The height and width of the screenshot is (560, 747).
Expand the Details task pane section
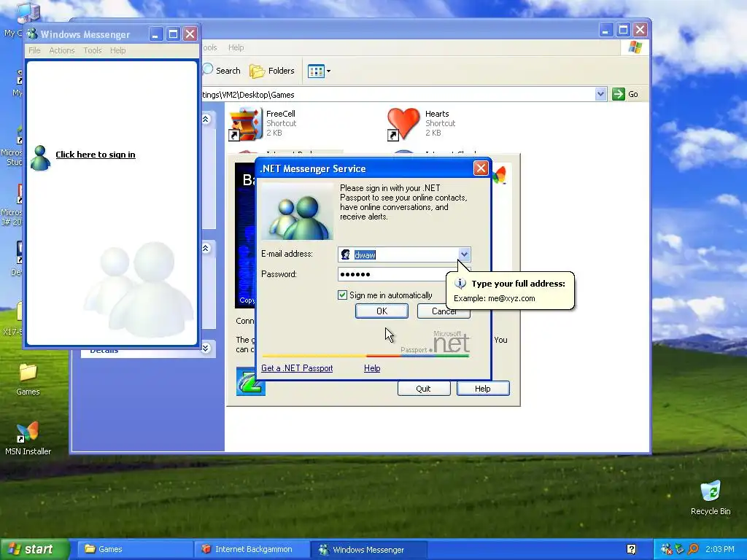point(206,348)
